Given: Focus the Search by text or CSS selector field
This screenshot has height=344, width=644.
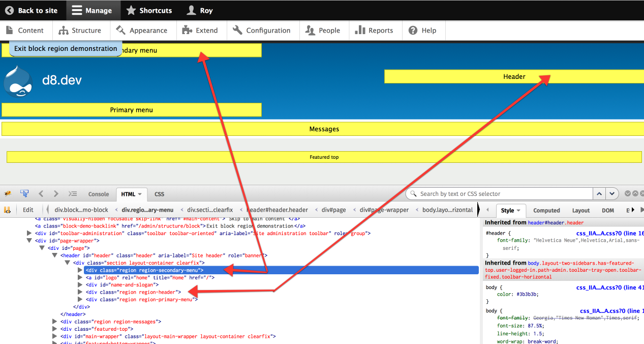Looking at the screenshot, I should [x=503, y=194].
